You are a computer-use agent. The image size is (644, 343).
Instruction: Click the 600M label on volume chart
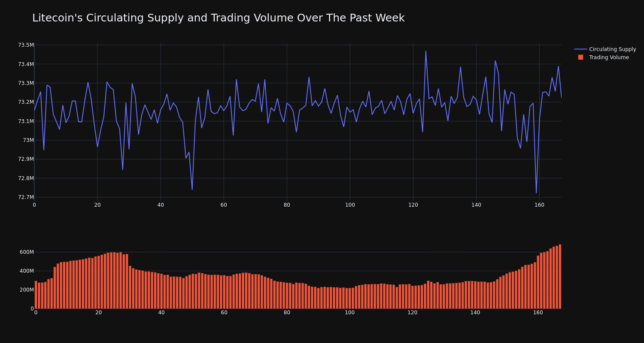(27, 252)
